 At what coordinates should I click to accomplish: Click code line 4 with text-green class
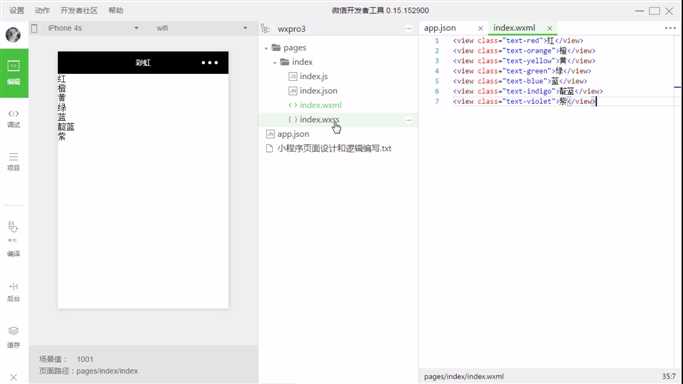(x=522, y=71)
